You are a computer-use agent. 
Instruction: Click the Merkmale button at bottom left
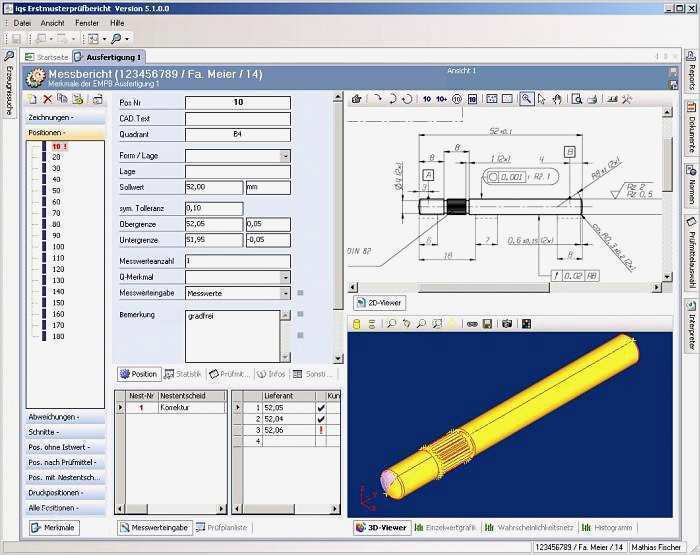click(x=53, y=527)
